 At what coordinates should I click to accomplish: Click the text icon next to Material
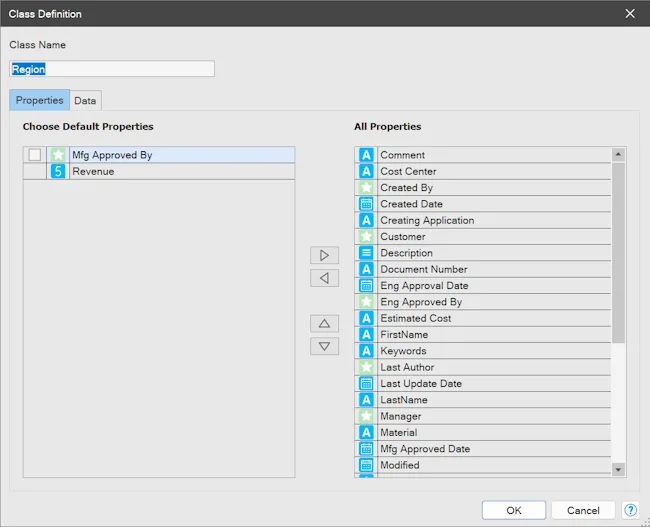click(x=366, y=432)
